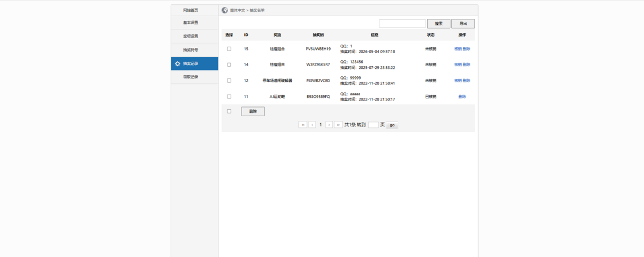Click timestamp 2026-05-04 09:57:18

coord(377,52)
